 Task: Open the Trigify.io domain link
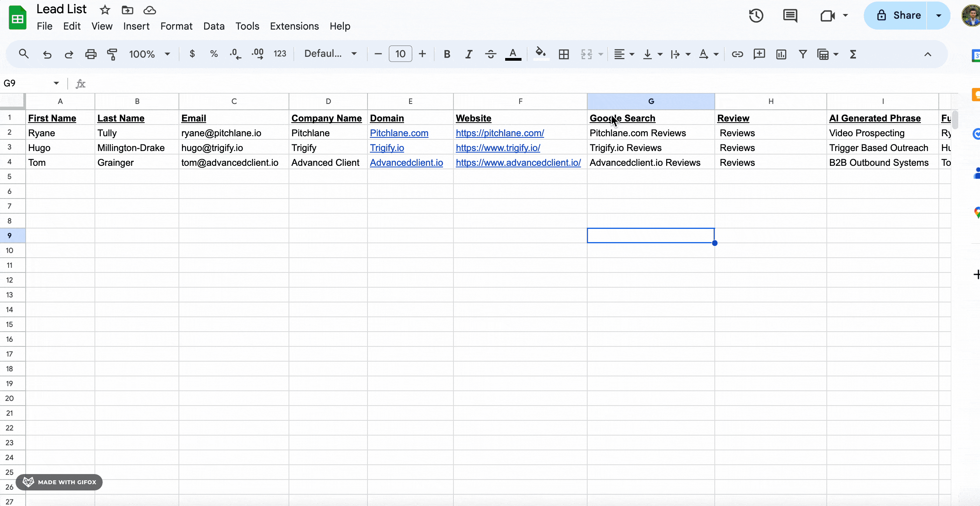387,148
